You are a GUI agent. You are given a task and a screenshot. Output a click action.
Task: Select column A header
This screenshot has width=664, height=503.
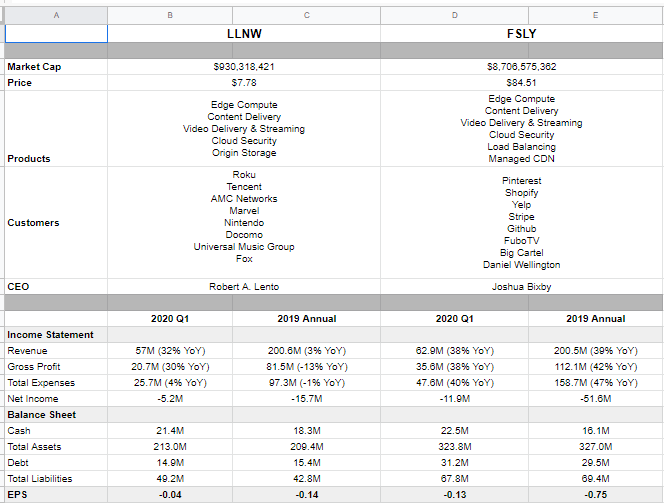point(55,14)
